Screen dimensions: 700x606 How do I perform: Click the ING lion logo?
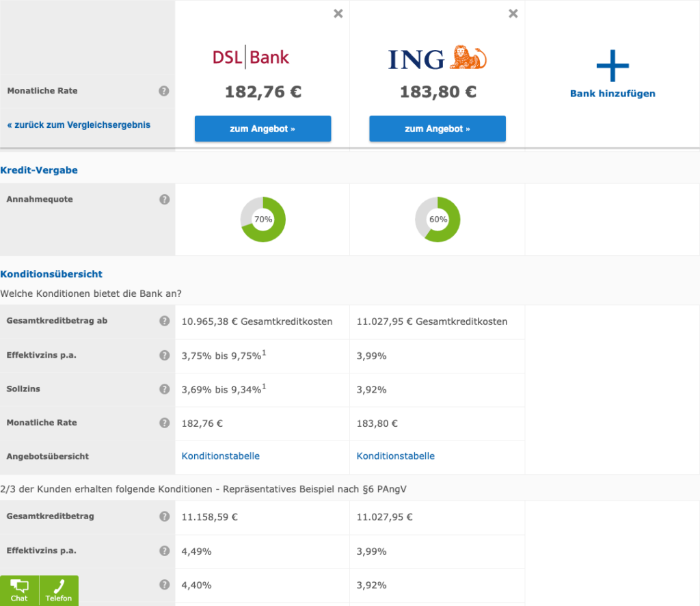click(x=468, y=57)
